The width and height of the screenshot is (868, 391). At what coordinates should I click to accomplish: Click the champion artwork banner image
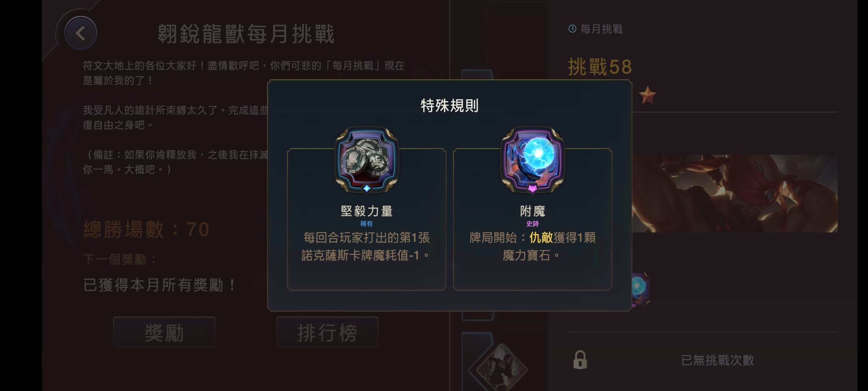[734, 193]
